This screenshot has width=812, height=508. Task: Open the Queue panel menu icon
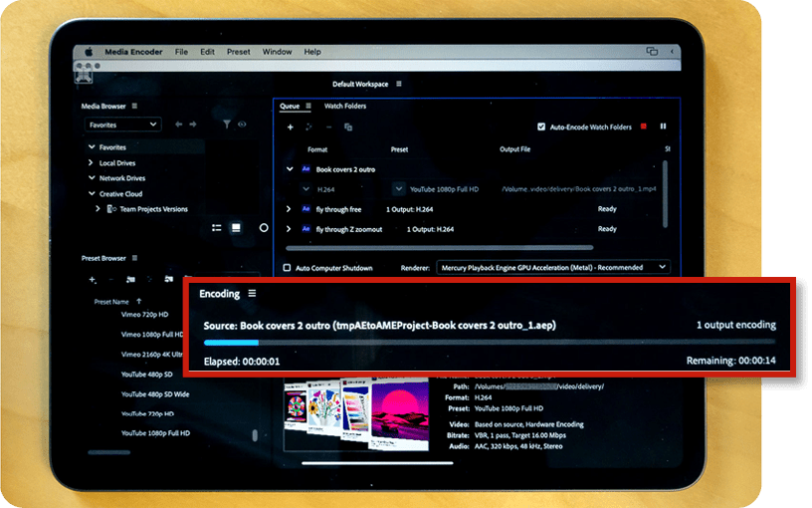pyautogui.click(x=308, y=106)
